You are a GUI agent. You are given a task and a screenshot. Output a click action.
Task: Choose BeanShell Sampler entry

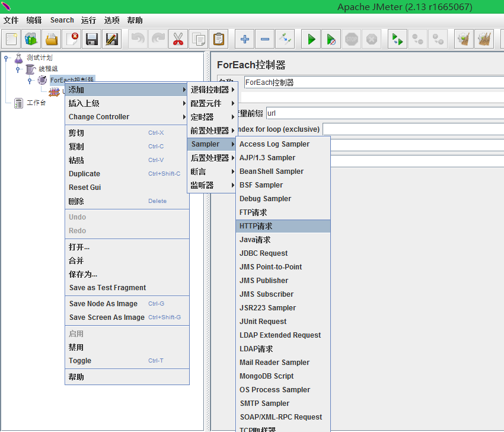(283, 171)
